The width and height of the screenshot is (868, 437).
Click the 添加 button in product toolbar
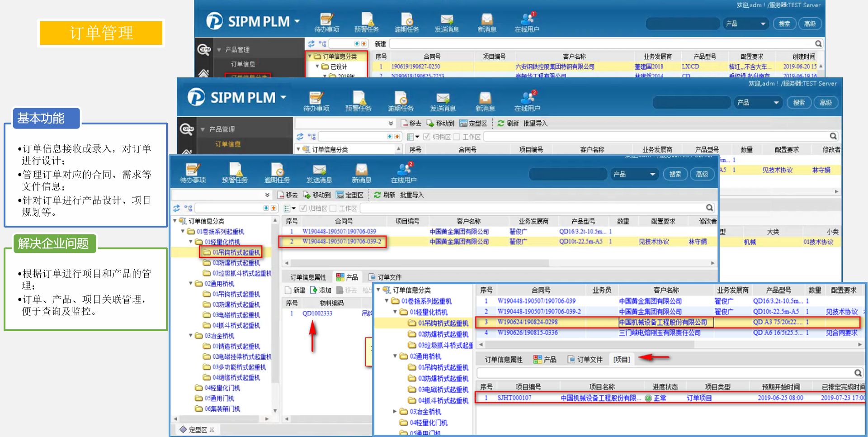(321, 290)
